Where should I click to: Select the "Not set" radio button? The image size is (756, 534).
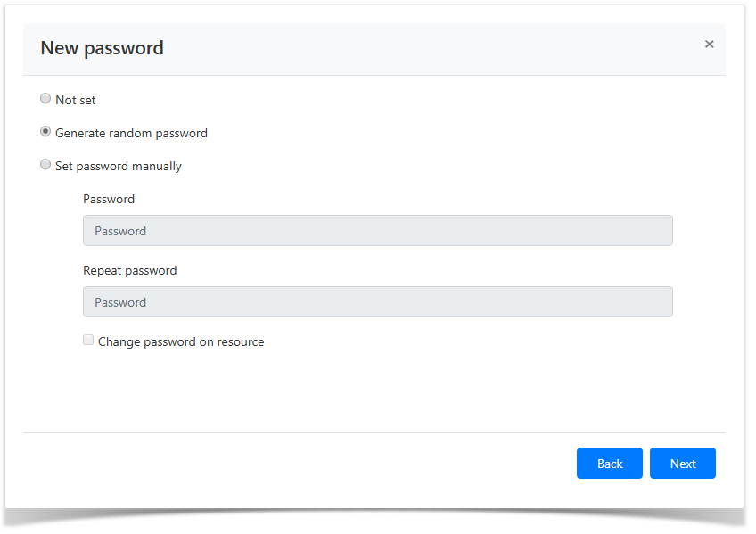(45, 99)
